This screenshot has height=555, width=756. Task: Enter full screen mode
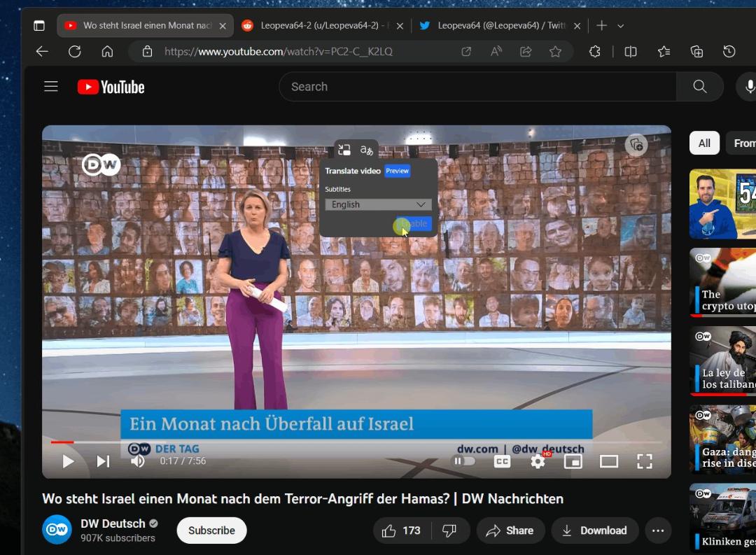coord(645,461)
